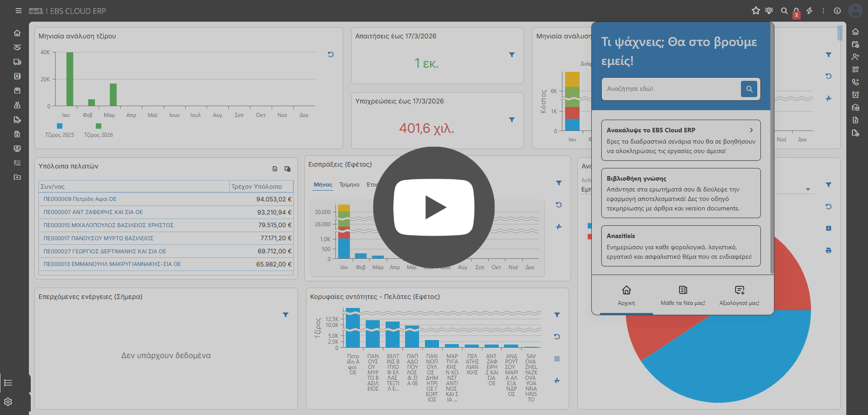Open the monitor download module icon
Viewport: 868px width, 415px height.
[x=17, y=149]
